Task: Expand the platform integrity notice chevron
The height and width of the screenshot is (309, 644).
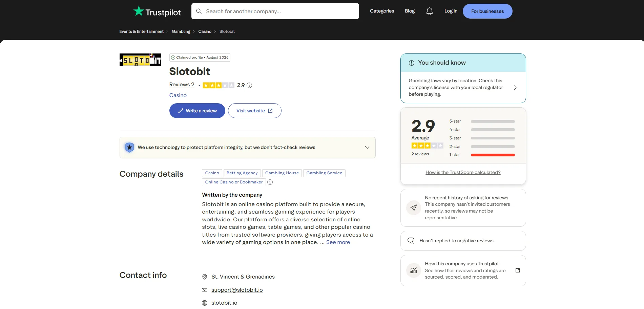Action: point(367,148)
